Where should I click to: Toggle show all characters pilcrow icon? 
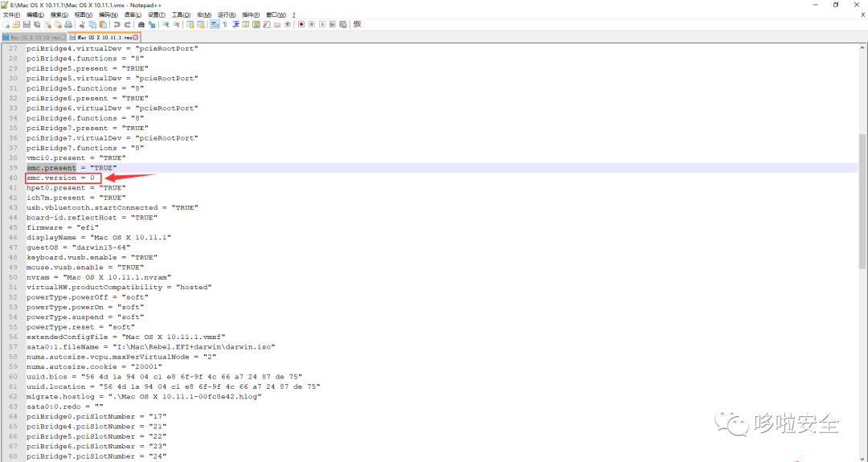tap(225, 24)
